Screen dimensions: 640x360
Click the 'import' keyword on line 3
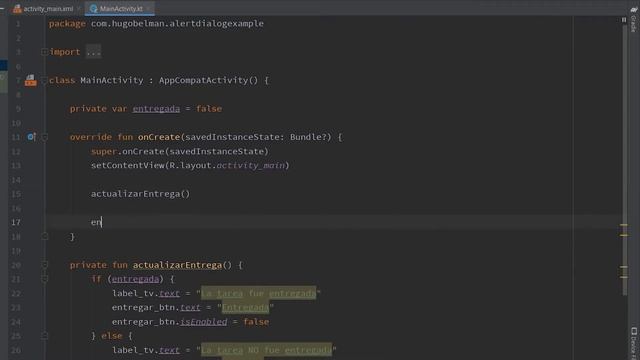pos(64,52)
